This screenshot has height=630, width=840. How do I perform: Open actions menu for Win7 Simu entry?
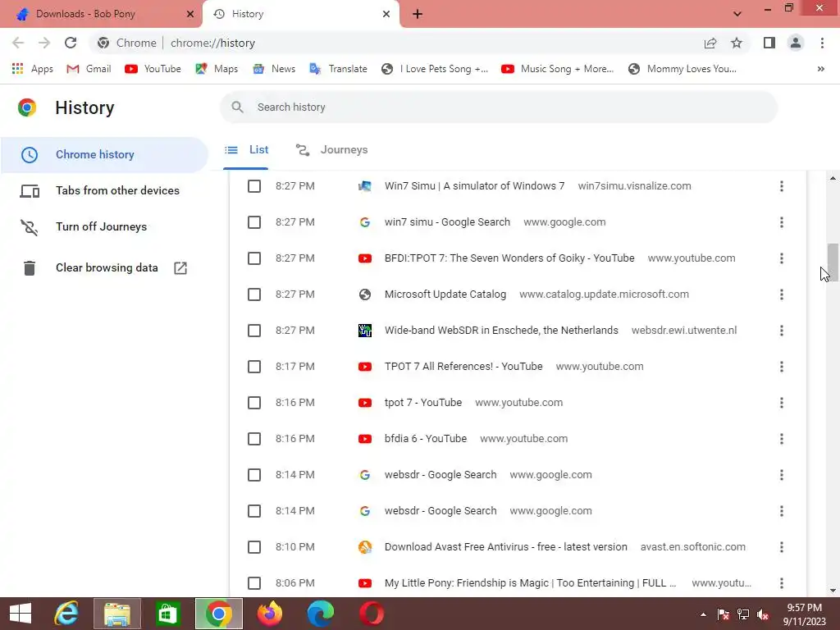pyautogui.click(x=782, y=186)
